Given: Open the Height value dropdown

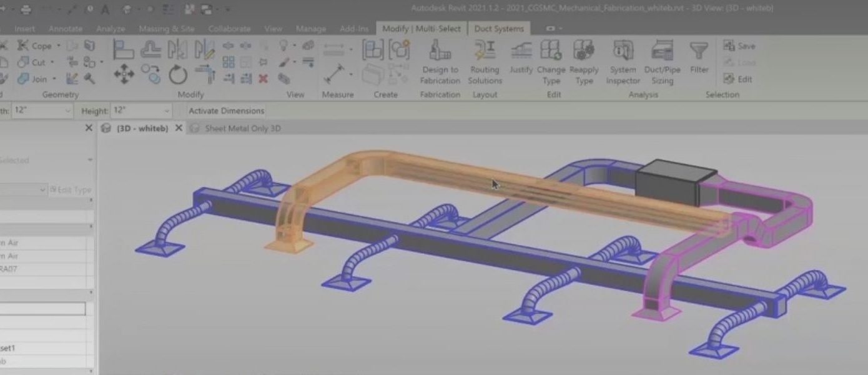Looking at the screenshot, I should click(166, 110).
